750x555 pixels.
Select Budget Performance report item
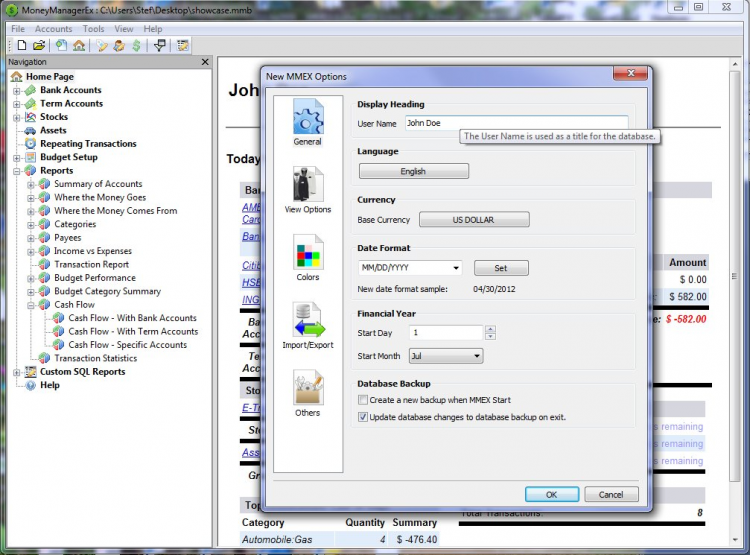point(95,278)
